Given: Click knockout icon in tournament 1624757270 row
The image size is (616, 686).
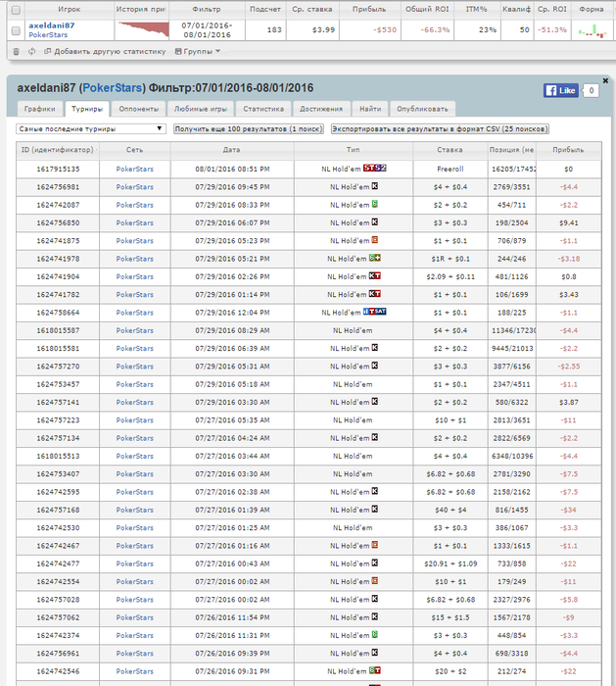Looking at the screenshot, I should coord(375,366).
